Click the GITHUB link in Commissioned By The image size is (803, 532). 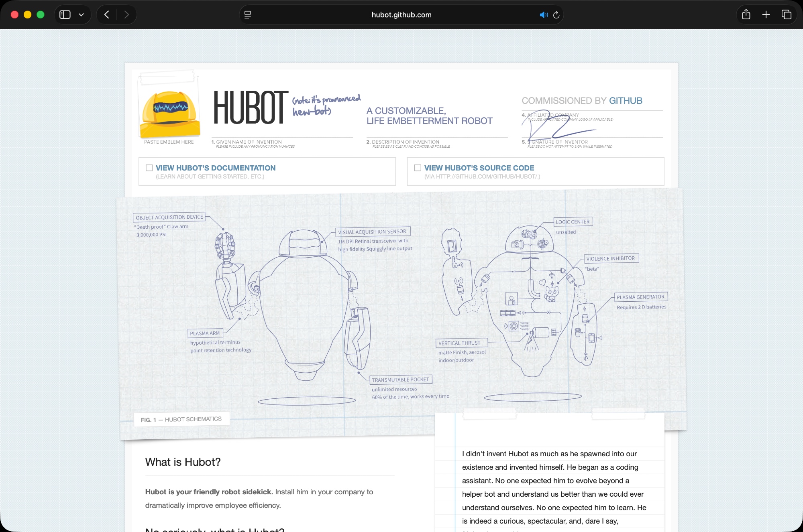tap(626, 101)
